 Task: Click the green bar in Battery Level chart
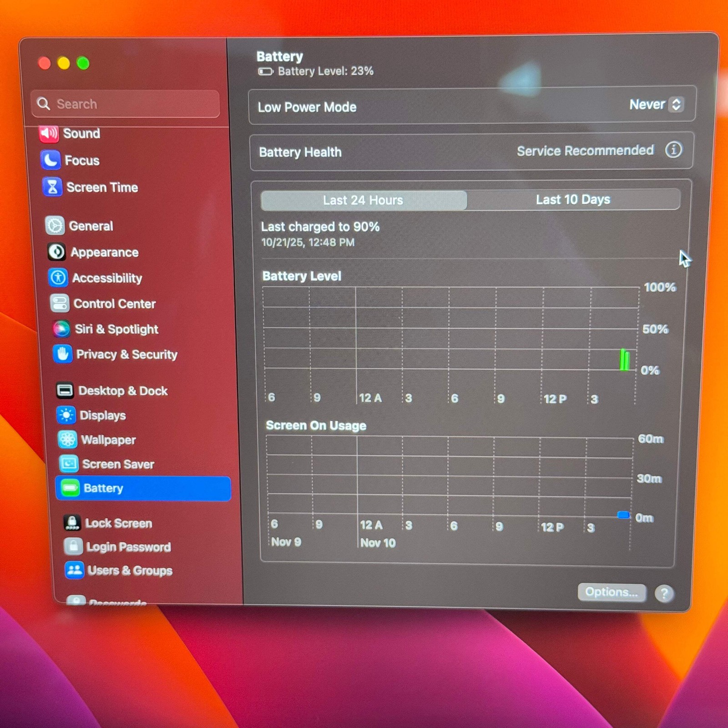[625, 359]
